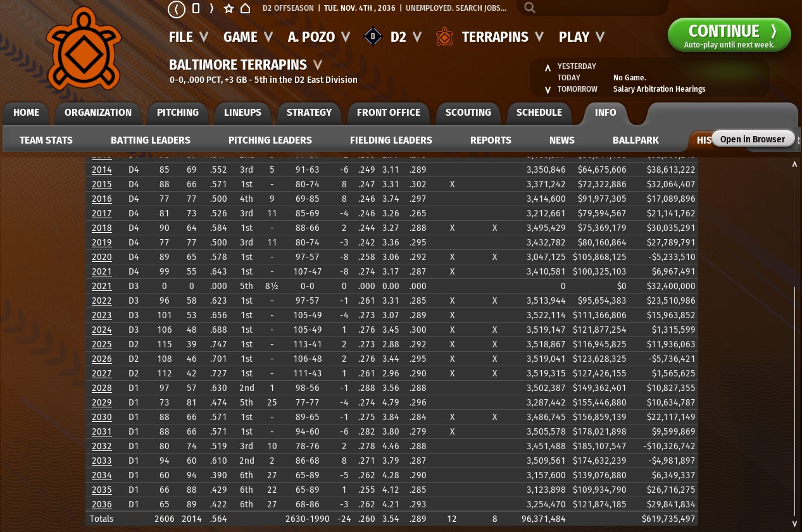Click the magnifying glass search icon

click(530, 8)
